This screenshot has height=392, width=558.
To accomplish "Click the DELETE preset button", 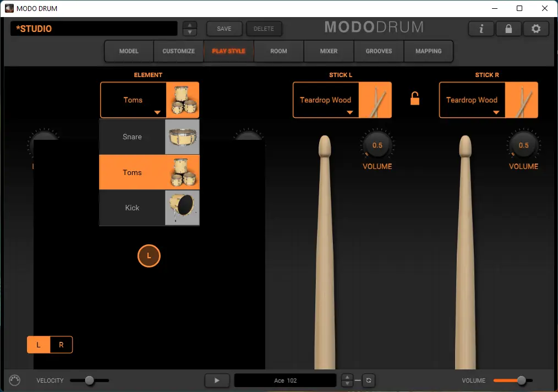I will click(264, 29).
